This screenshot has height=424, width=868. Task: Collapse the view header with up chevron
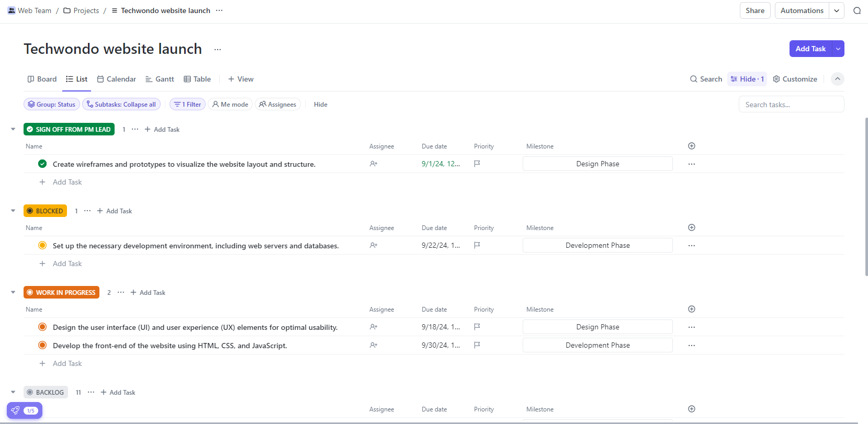point(838,79)
